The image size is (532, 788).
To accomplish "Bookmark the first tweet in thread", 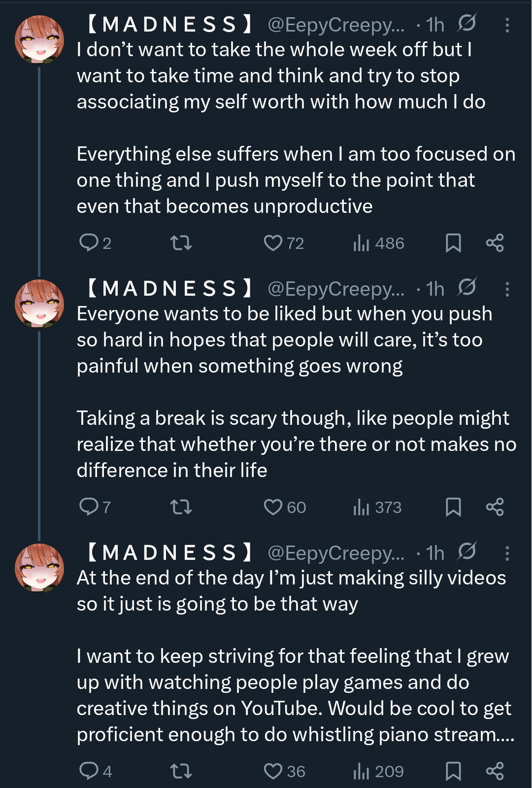I will coord(453,242).
